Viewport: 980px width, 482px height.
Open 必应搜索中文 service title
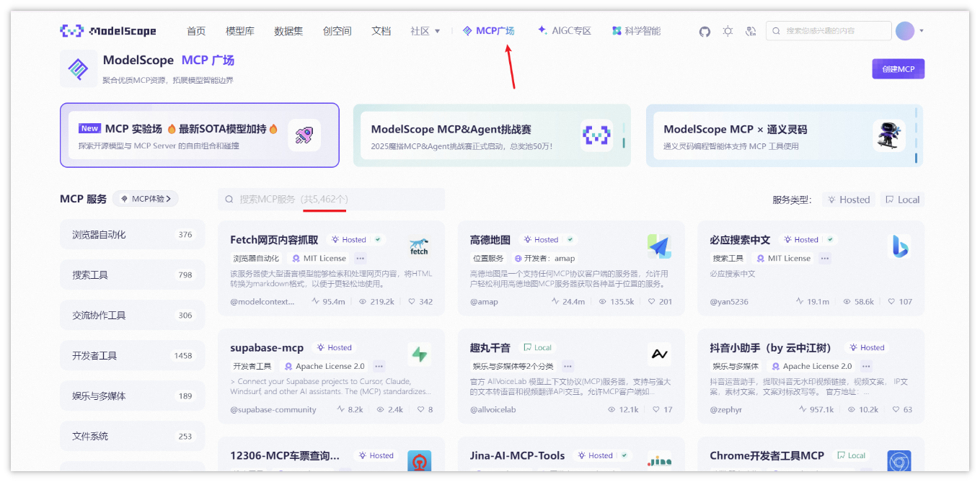click(740, 240)
